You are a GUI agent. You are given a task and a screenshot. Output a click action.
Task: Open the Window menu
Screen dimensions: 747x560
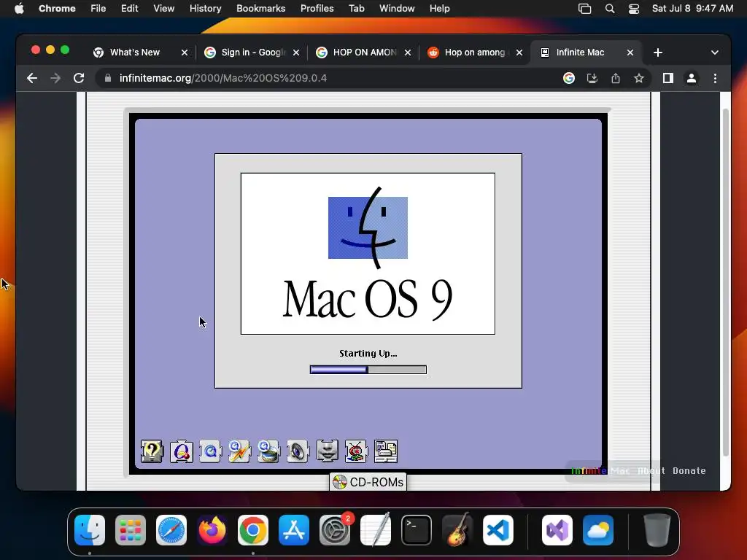(x=397, y=9)
